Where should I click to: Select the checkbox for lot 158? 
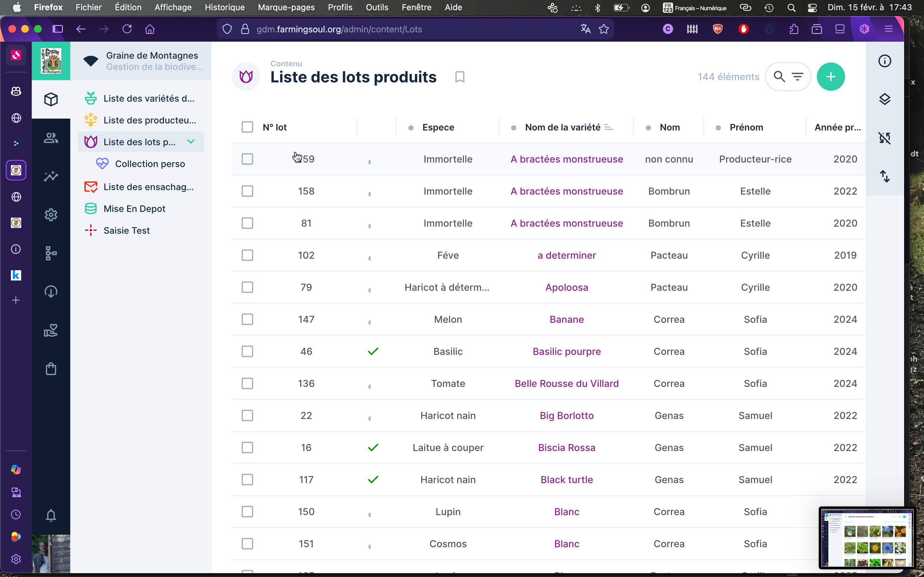coord(247,191)
